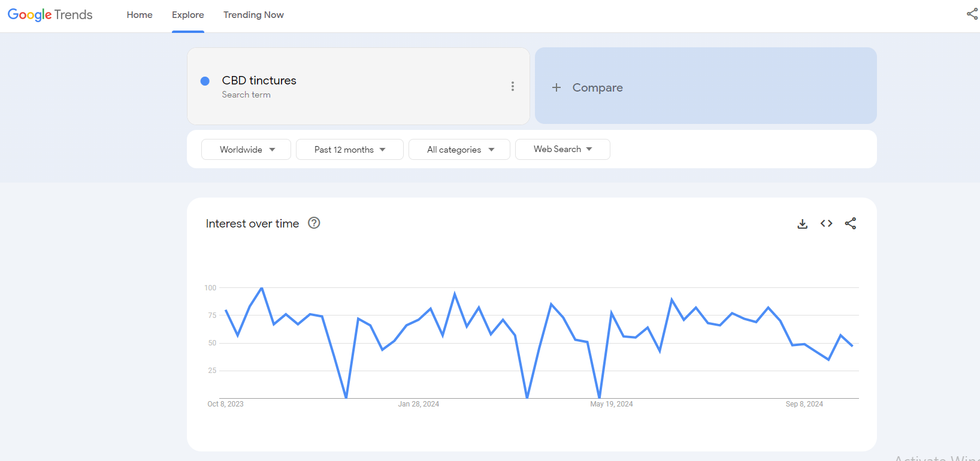980x461 pixels.
Task: Click the 100 y-axis label
Action: pyautogui.click(x=210, y=288)
